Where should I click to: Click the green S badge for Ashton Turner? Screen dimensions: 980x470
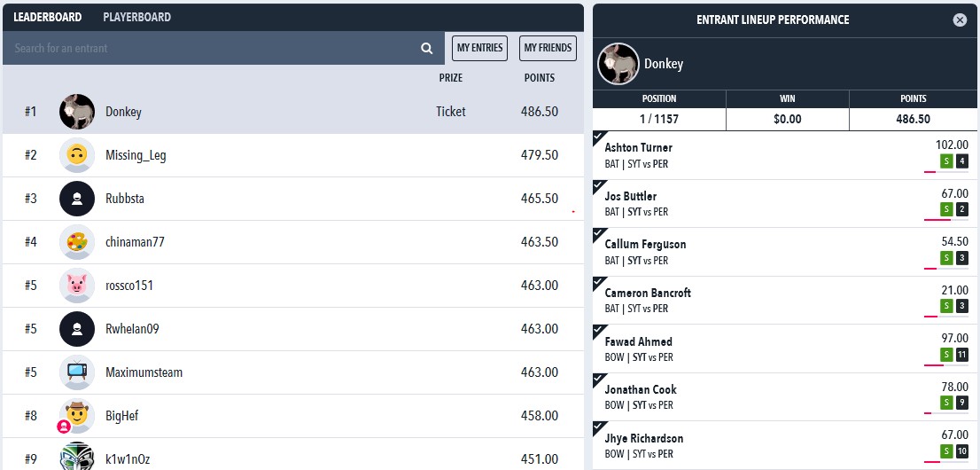coord(946,161)
